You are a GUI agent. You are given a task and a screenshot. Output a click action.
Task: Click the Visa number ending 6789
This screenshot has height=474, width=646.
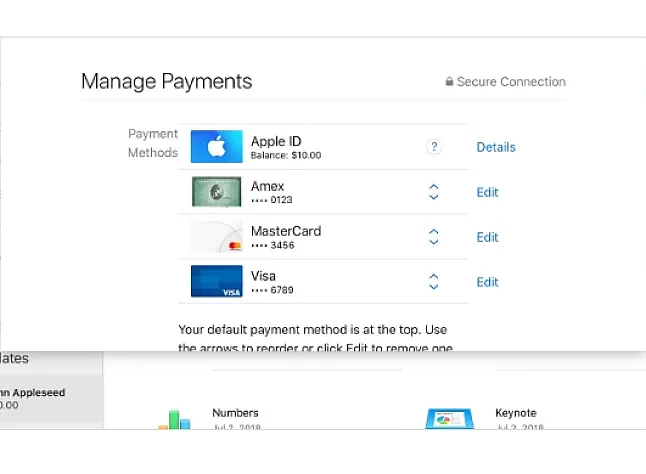click(272, 290)
